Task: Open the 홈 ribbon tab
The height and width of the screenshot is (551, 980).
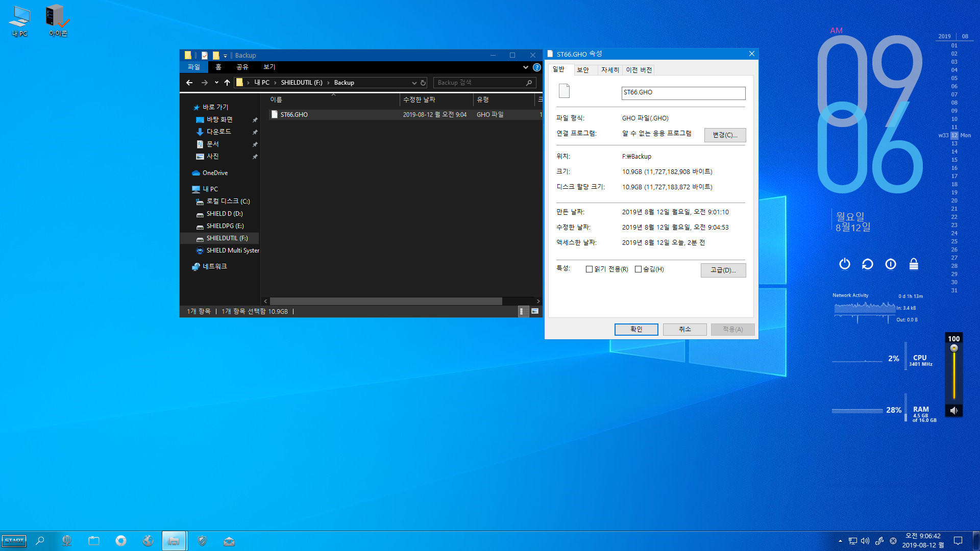Action: (218, 67)
